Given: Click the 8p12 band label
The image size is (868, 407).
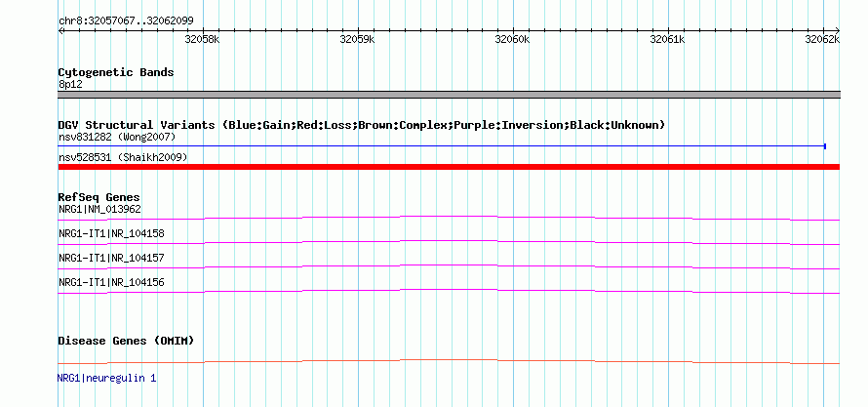Looking at the screenshot, I should [x=70, y=85].
